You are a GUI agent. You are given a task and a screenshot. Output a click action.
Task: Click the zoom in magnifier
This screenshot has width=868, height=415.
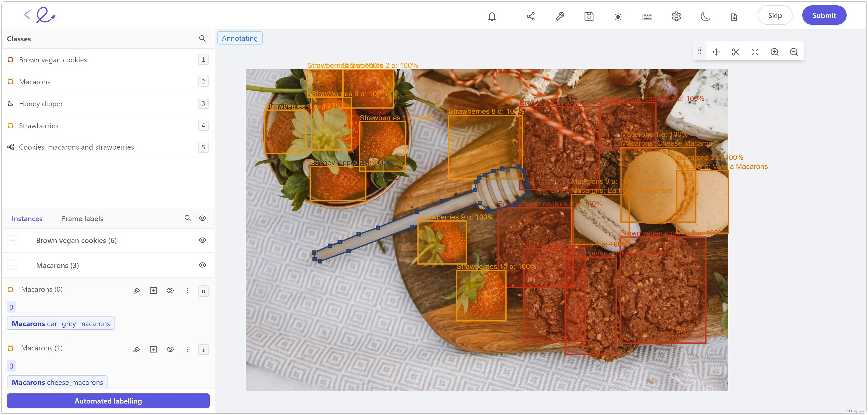tap(774, 52)
